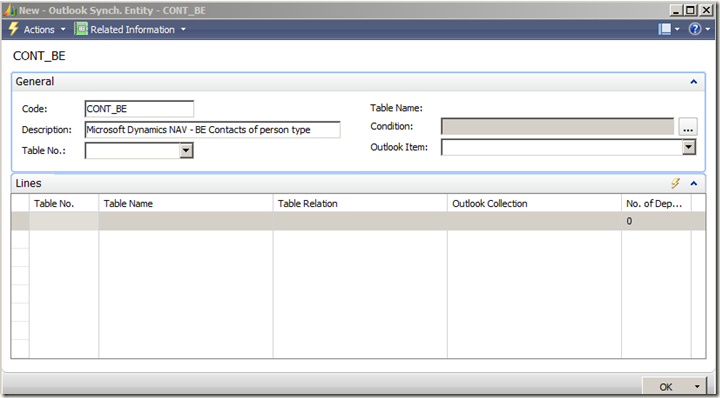Screen dimensions: 720x398
Task: Click the Table No. column header
Action: (64, 203)
